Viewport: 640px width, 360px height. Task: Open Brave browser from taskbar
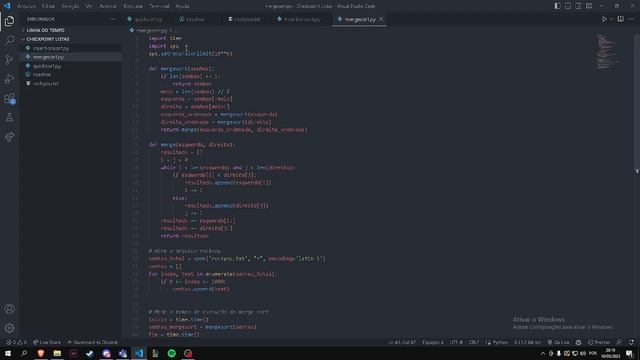coord(41,353)
